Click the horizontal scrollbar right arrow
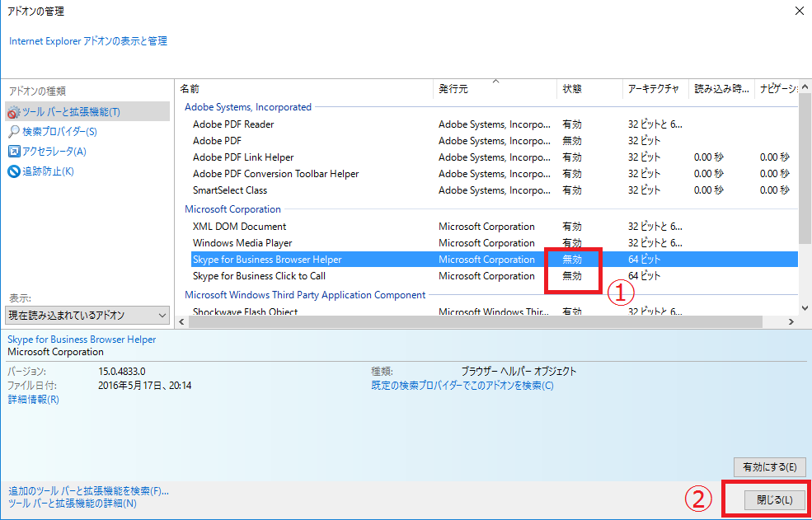 coord(791,322)
